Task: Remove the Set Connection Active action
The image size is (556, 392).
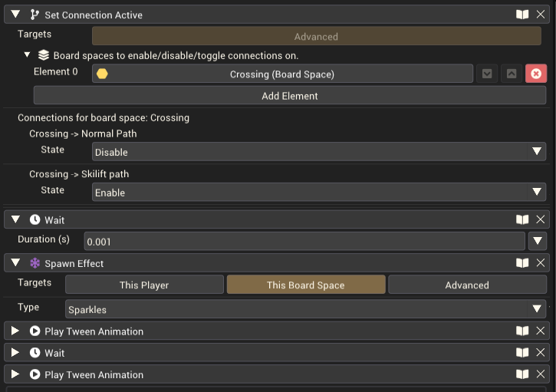Action: pyautogui.click(x=541, y=15)
